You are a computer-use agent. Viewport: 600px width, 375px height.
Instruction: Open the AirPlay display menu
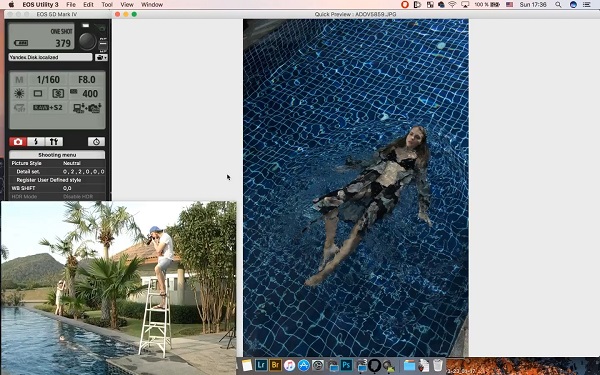pyautogui.click(x=465, y=5)
